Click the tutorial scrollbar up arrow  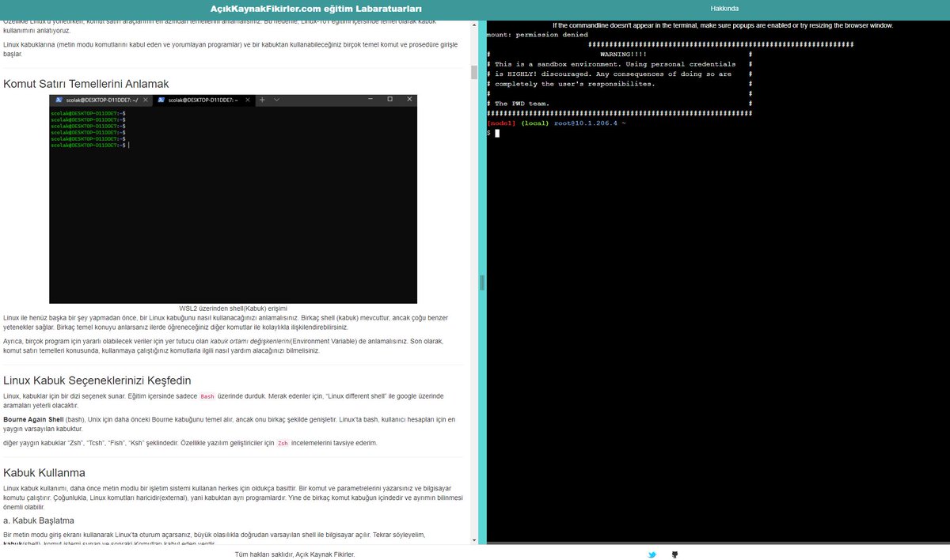(474, 24)
